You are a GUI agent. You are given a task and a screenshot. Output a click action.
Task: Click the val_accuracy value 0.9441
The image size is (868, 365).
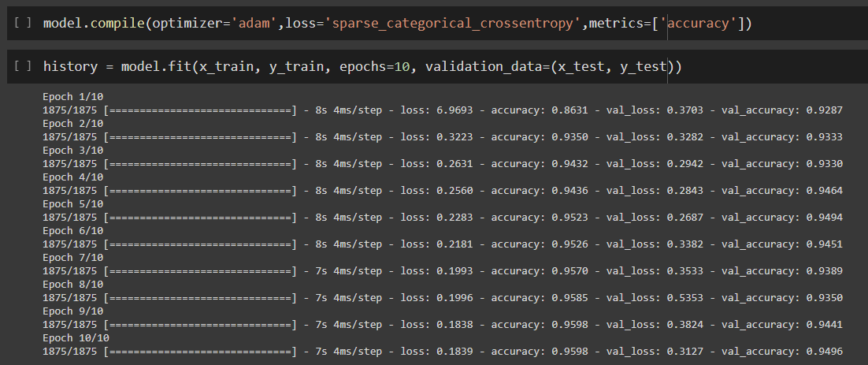(x=824, y=325)
